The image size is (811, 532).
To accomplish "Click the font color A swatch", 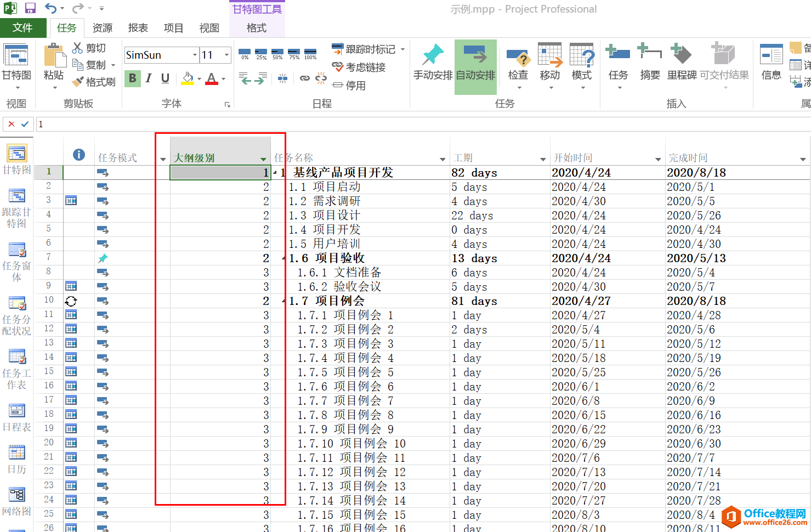I will pyautogui.click(x=212, y=78).
